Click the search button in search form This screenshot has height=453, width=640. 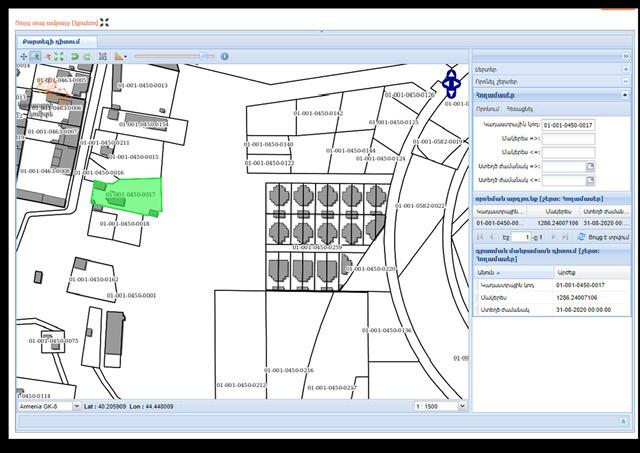tap(487, 108)
